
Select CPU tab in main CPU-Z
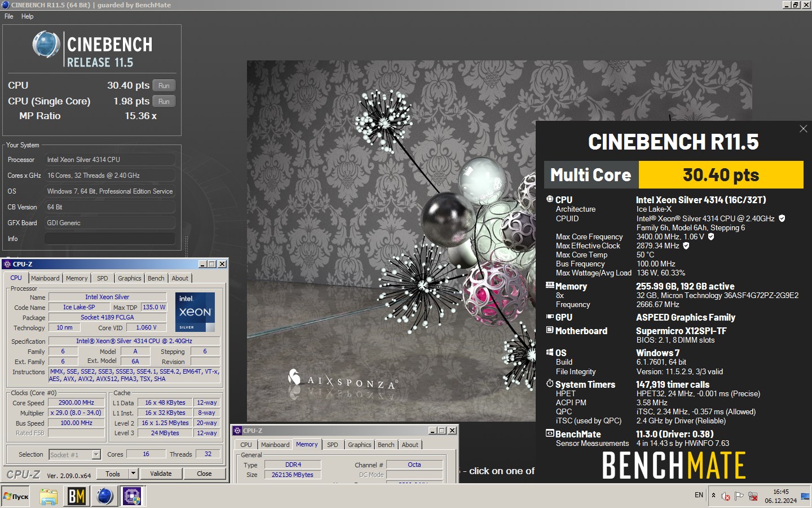pyautogui.click(x=16, y=278)
